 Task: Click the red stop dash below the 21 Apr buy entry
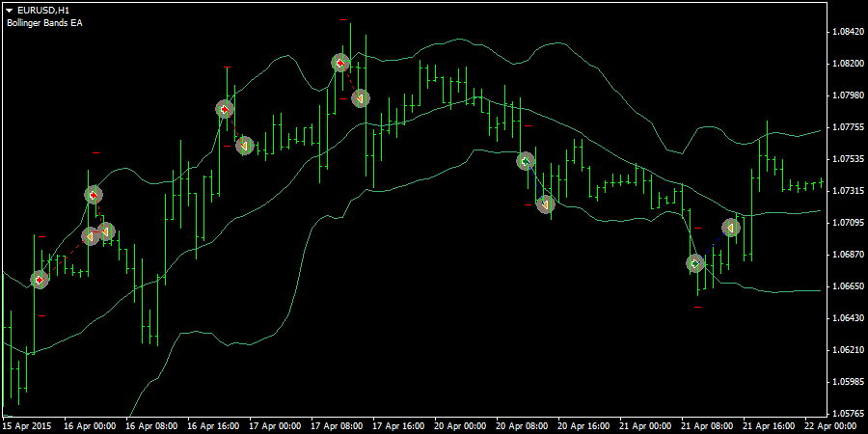[698, 307]
